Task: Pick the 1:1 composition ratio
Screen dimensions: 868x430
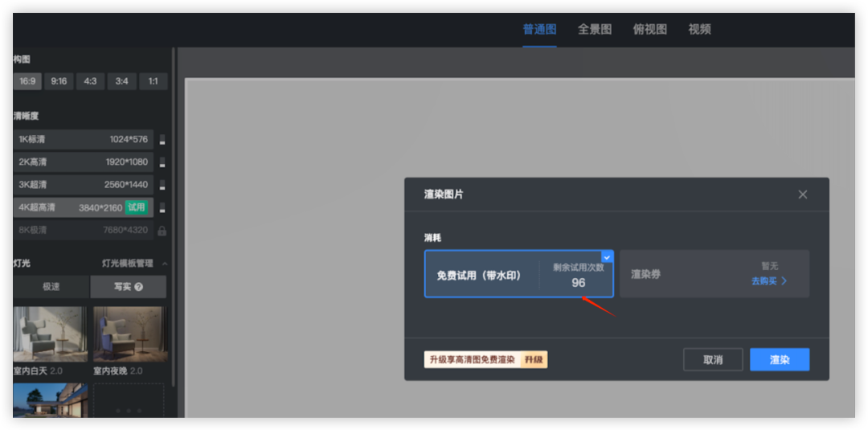Action: [154, 81]
